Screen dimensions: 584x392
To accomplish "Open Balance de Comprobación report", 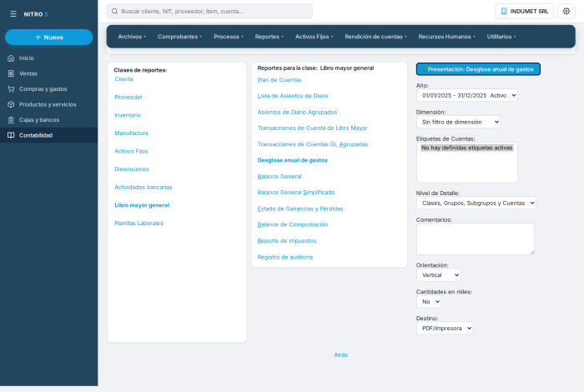I will click(293, 225).
